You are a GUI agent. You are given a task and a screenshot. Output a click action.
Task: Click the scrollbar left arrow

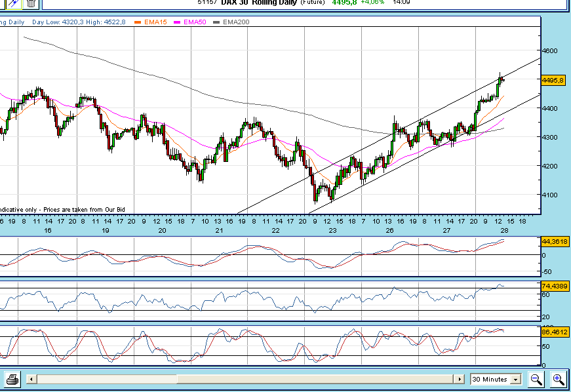click(31, 380)
